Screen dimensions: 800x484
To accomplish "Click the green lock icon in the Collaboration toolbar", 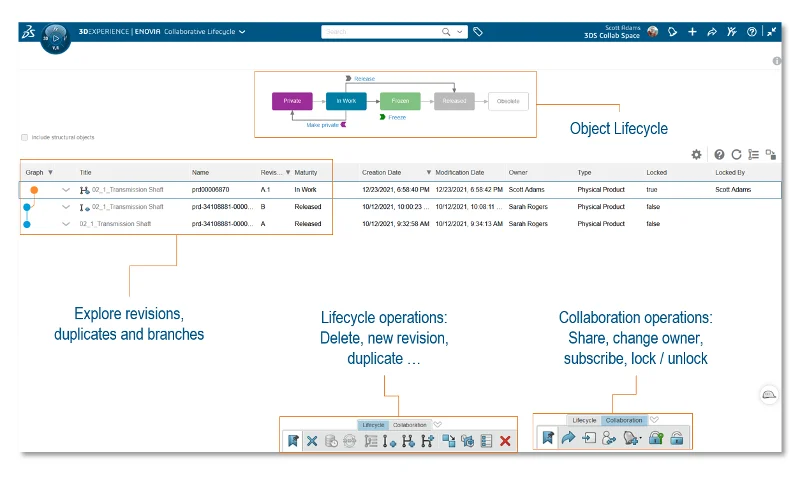I will point(656,438).
